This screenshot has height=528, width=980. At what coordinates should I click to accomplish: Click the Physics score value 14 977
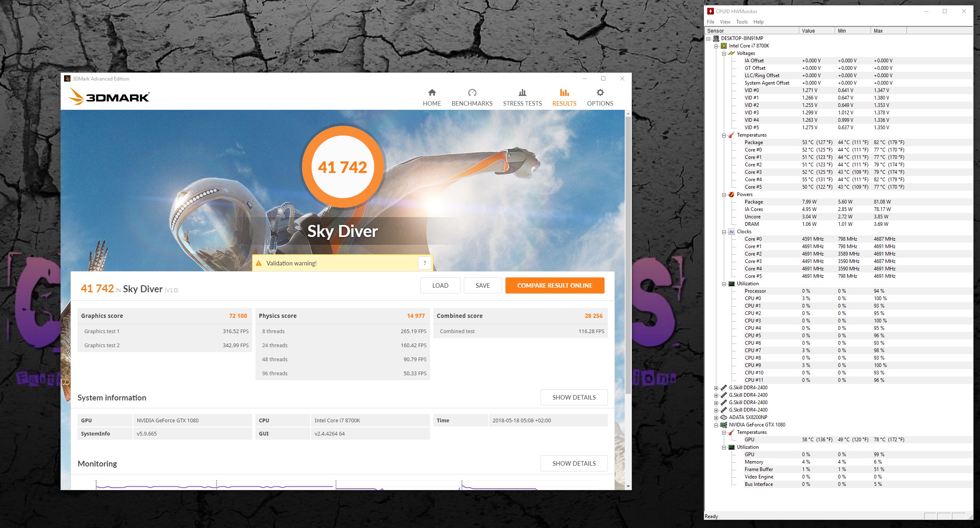[416, 316]
